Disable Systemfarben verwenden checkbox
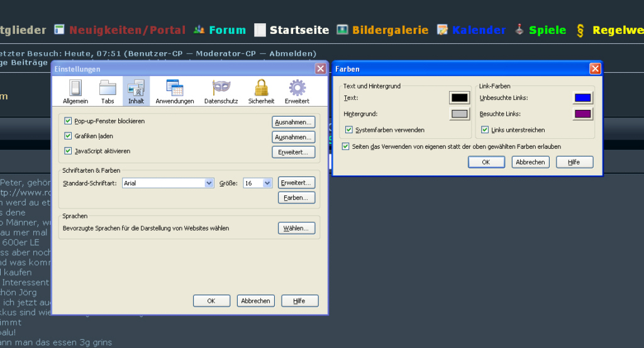The image size is (644, 348). pyautogui.click(x=350, y=130)
